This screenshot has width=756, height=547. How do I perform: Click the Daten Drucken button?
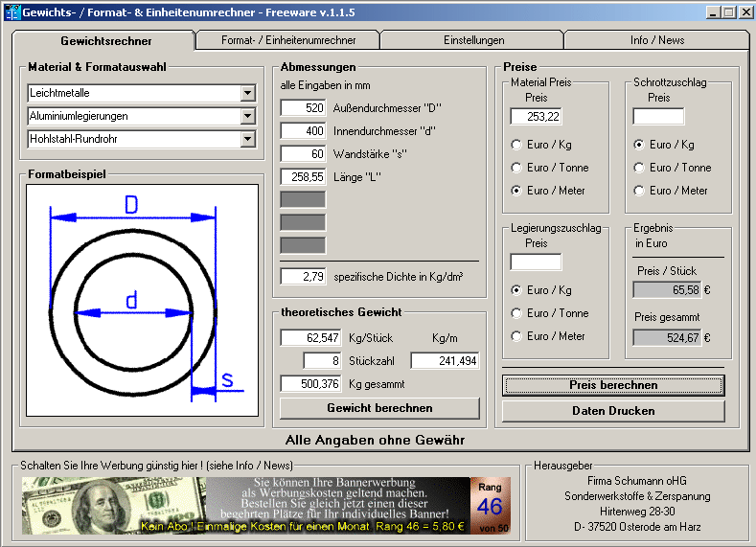[x=613, y=411]
